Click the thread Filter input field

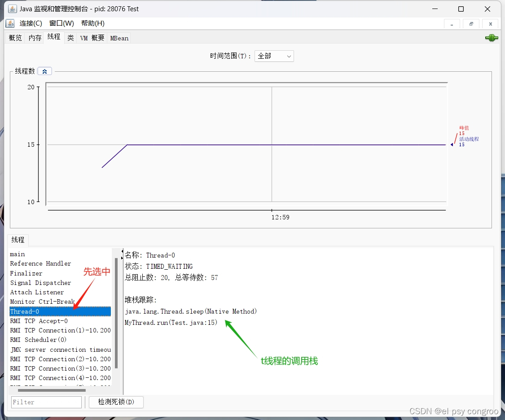point(46,402)
